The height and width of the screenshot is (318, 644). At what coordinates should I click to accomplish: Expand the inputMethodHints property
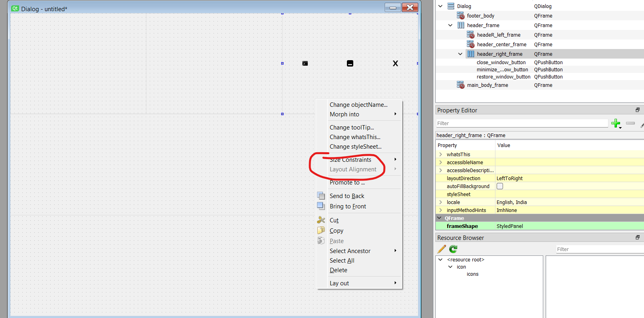(x=440, y=210)
